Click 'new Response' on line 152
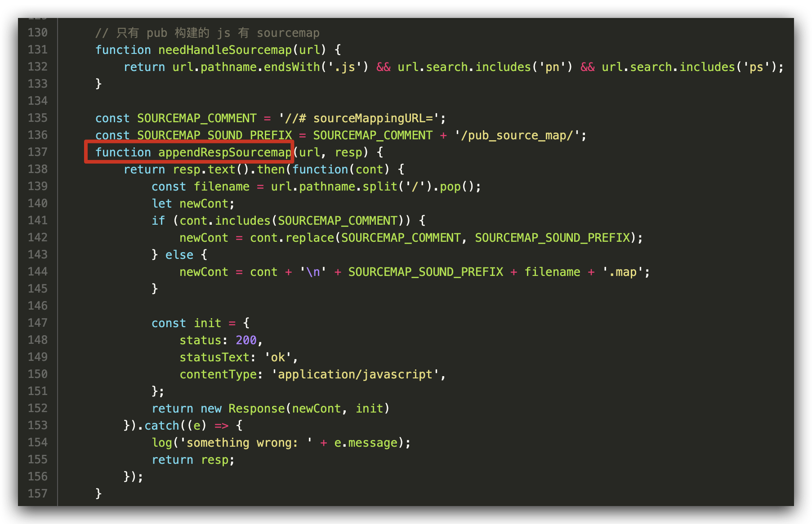 click(243, 409)
